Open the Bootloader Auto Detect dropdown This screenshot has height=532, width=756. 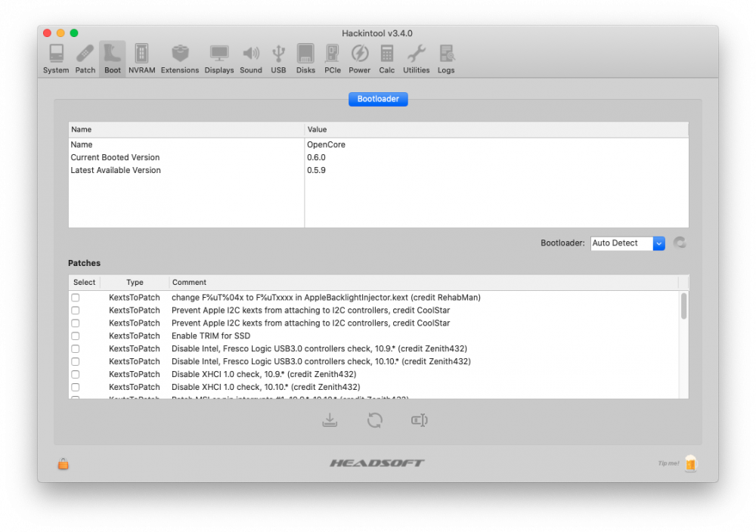pyautogui.click(x=627, y=243)
